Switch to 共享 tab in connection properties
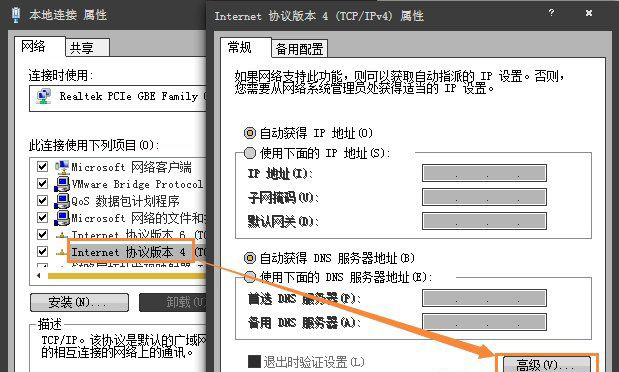This screenshot has width=619, height=372. 87,48
